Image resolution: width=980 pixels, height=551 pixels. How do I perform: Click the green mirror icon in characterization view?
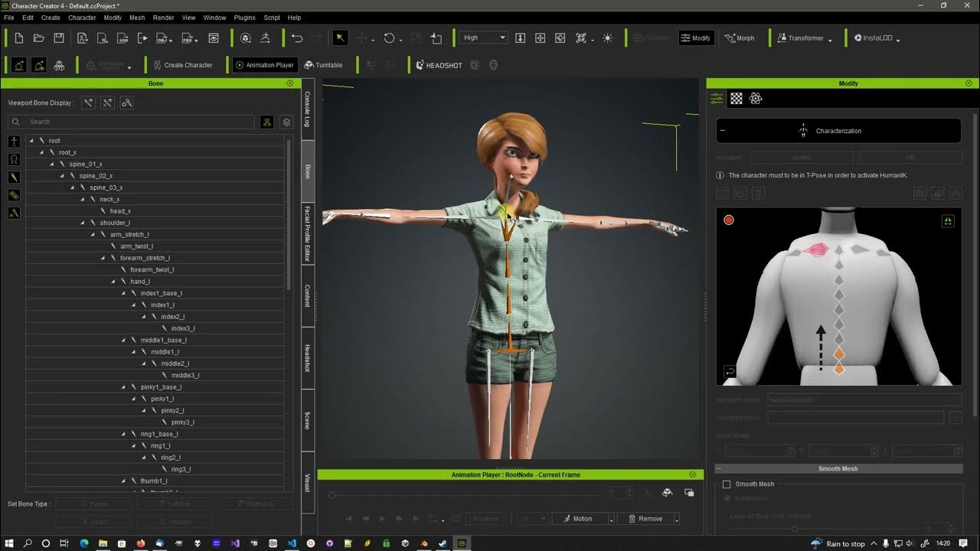948,221
